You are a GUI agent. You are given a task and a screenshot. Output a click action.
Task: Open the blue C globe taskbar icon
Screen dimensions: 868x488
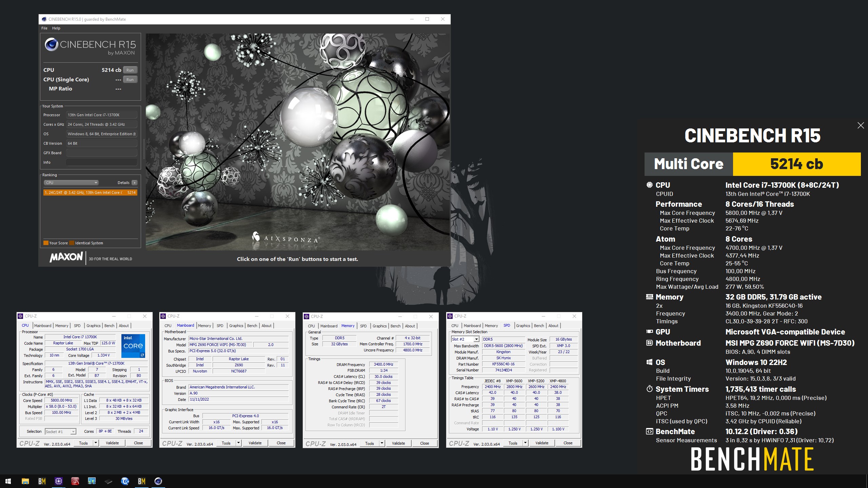point(125,481)
